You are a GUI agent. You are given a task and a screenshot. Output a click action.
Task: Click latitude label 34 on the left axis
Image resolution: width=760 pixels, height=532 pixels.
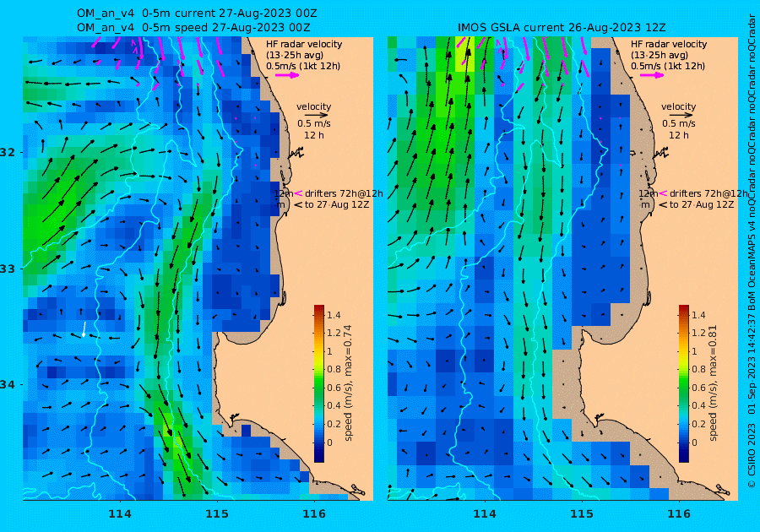tap(8, 385)
